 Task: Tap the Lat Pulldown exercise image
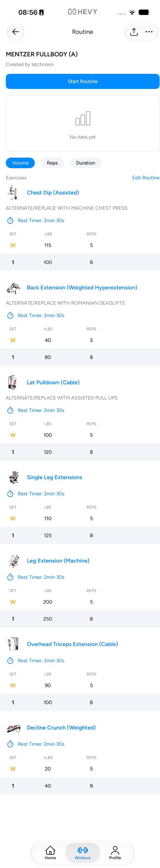click(13, 382)
